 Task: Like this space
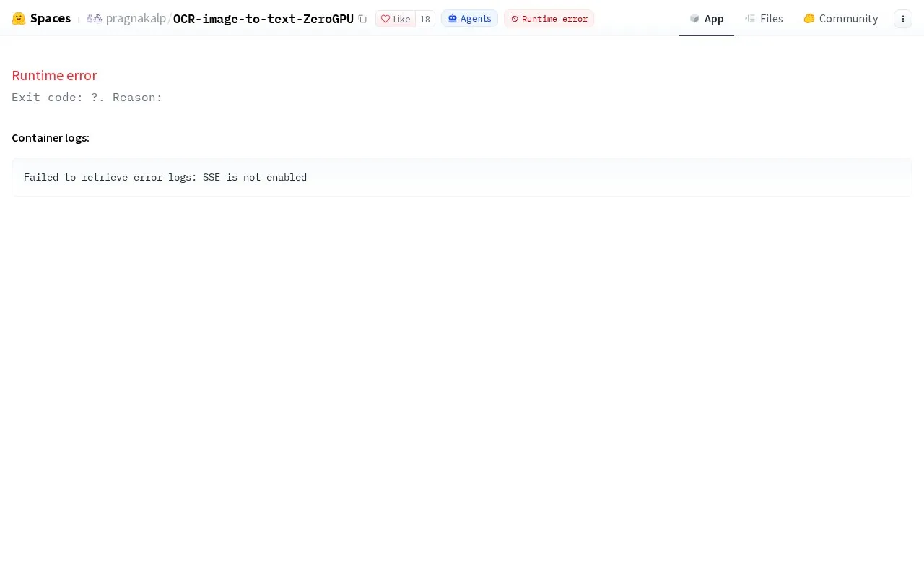(396, 19)
